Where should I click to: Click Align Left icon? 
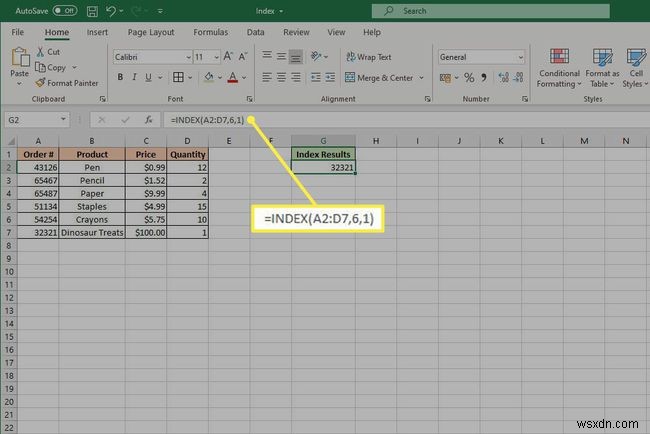[x=267, y=77]
